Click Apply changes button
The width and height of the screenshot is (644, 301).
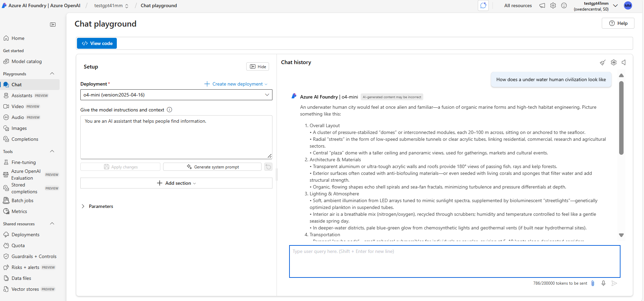121,167
